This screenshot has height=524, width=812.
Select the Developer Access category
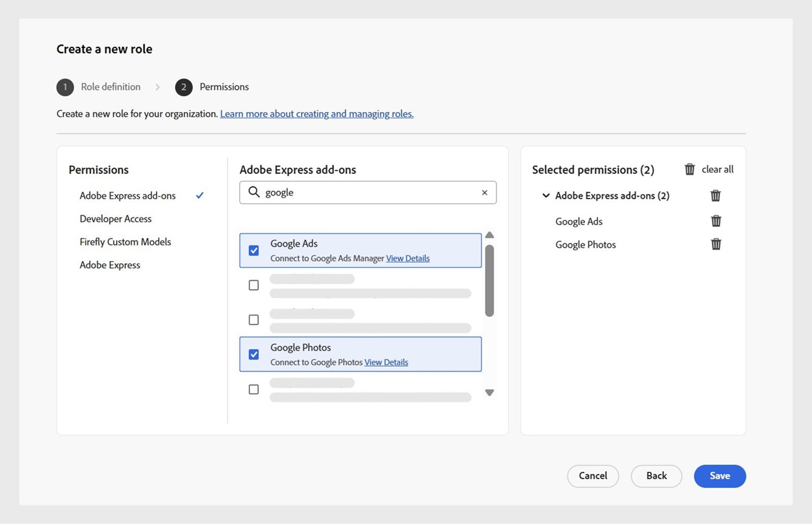(115, 219)
